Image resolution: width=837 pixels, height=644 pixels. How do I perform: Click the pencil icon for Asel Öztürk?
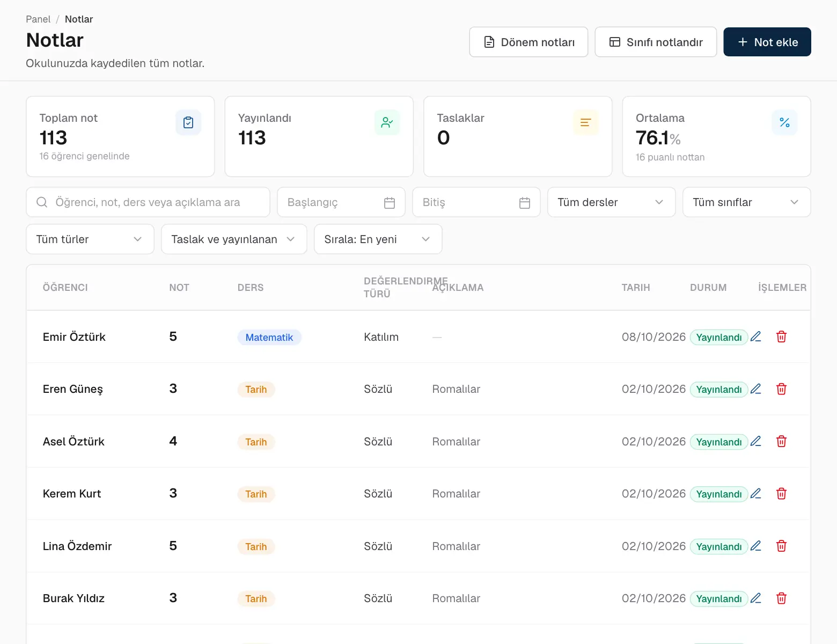click(755, 442)
